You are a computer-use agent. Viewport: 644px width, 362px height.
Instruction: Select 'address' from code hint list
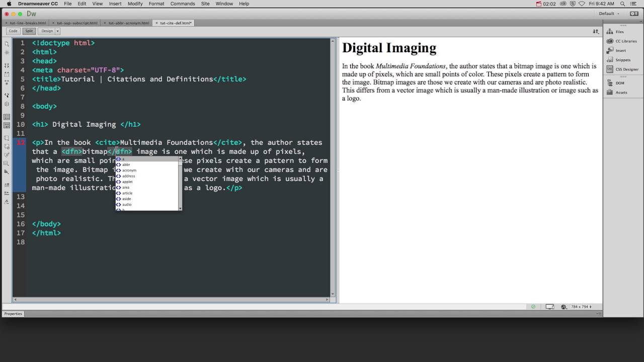tap(147, 176)
